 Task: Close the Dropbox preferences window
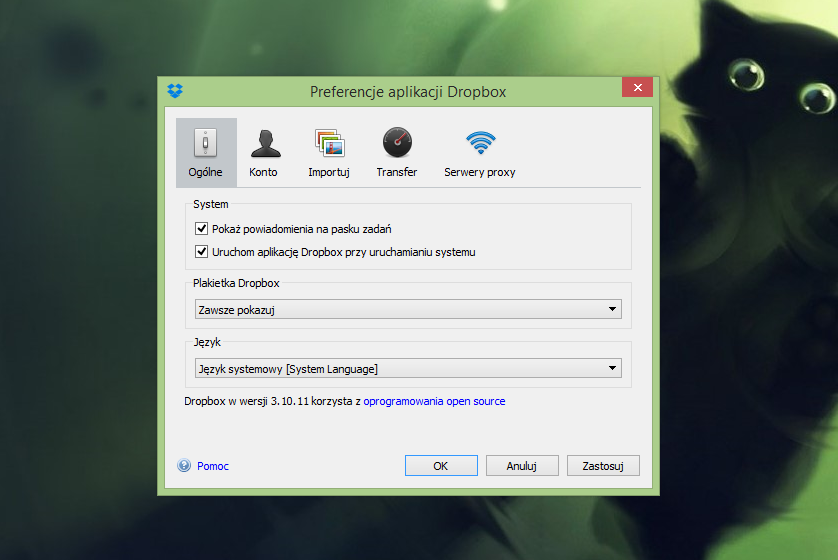tap(638, 87)
